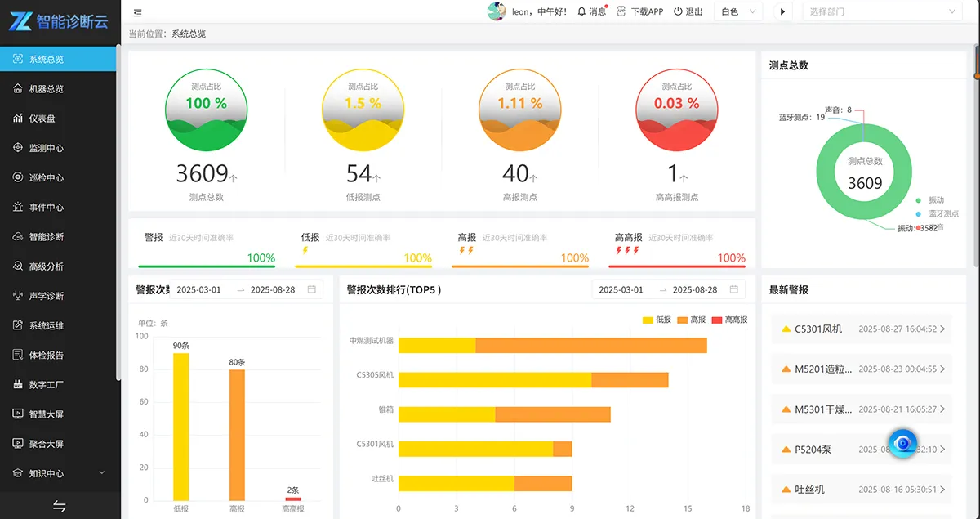Open the Acoustic Diagnosis menu item
Screen dimensions: 980x519
(46, 296)
